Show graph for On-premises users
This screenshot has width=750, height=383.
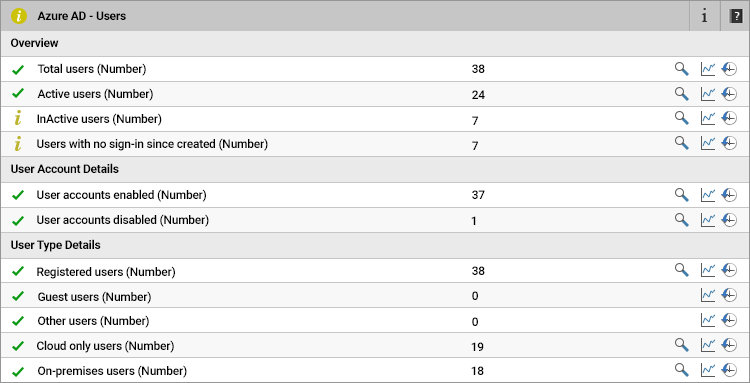707,370
